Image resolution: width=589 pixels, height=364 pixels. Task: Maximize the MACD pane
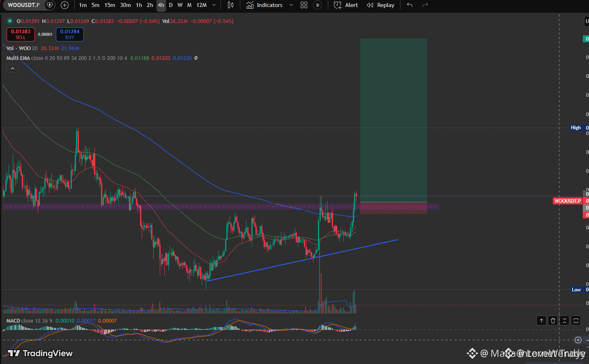click(576, 321)
